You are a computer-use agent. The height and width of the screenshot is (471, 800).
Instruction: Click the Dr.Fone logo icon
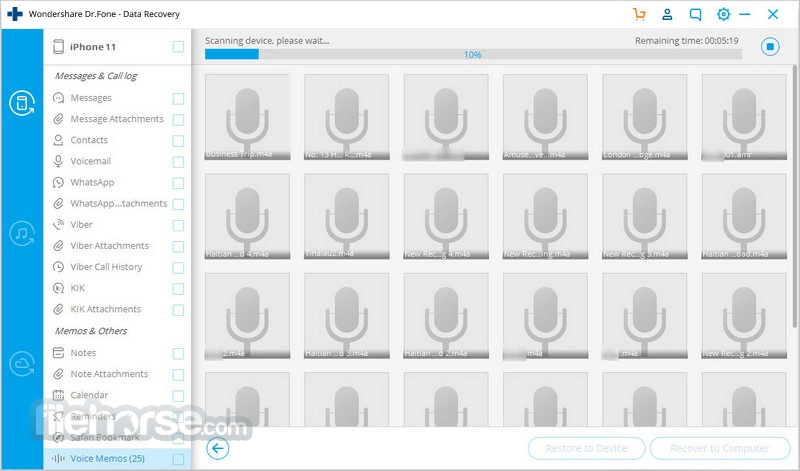pyautogui.click(x=15, y=14)
